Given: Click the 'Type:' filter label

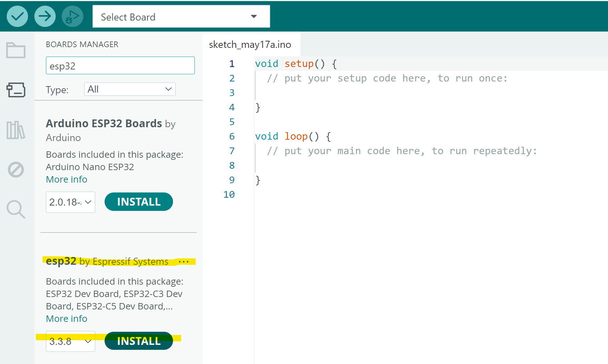Looking at the screenshot, I should 57,90.
